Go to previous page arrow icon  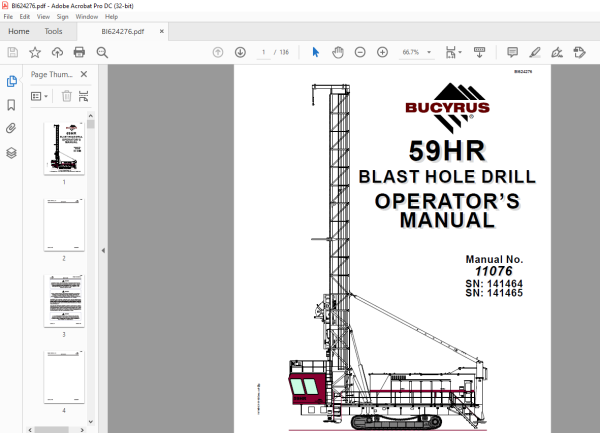pyautogui.click(x=218, y=52)
